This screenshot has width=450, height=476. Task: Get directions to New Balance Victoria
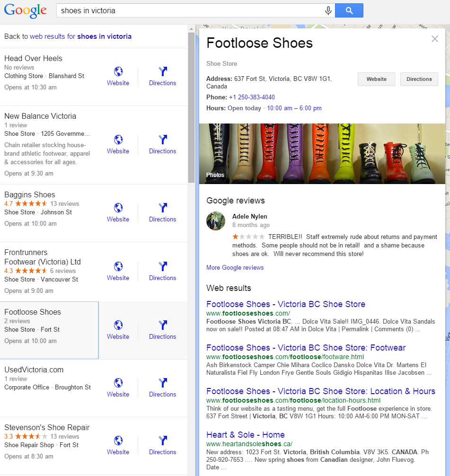coord(162,140)
